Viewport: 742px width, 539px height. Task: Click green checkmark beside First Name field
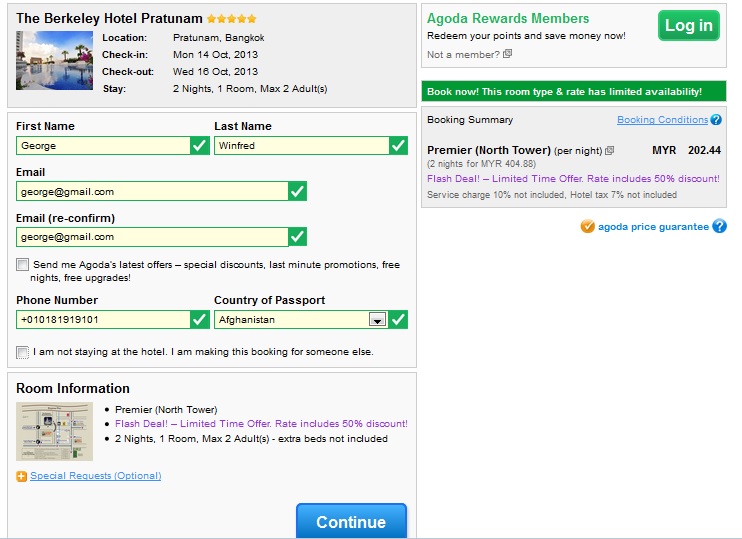pyautogui.click(x=200, y=145)
